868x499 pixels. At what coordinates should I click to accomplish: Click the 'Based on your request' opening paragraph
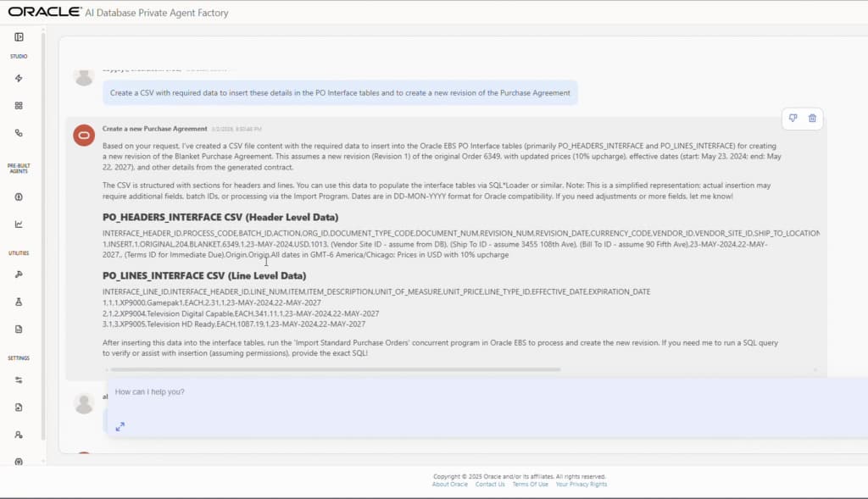pos(442,157)
